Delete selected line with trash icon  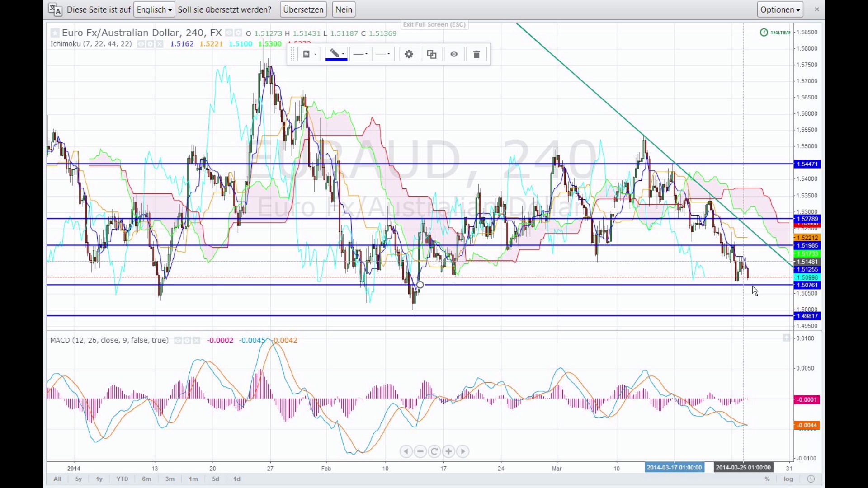pyautogui.click(x=476, y=55)
